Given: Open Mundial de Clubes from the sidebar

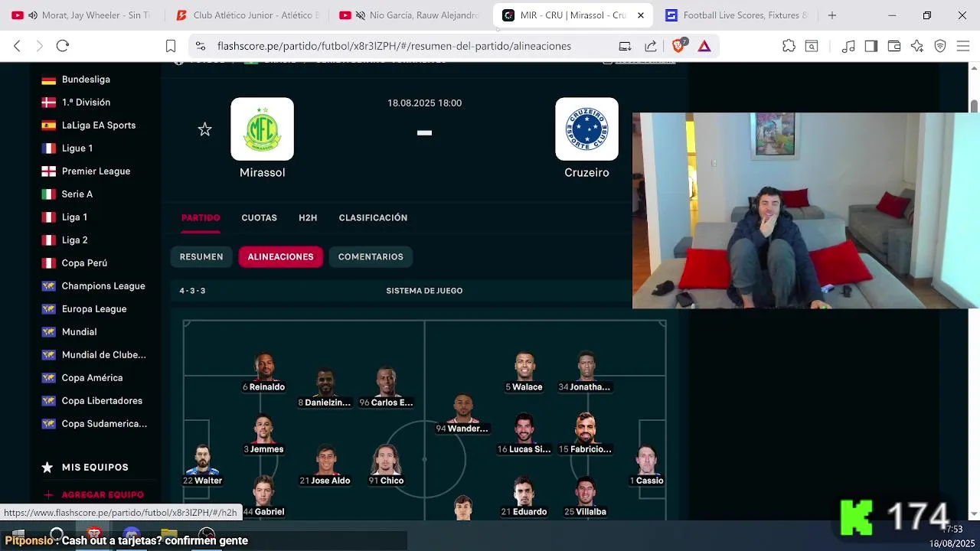Looking at the screenshot, I should (x=103, y=355).
